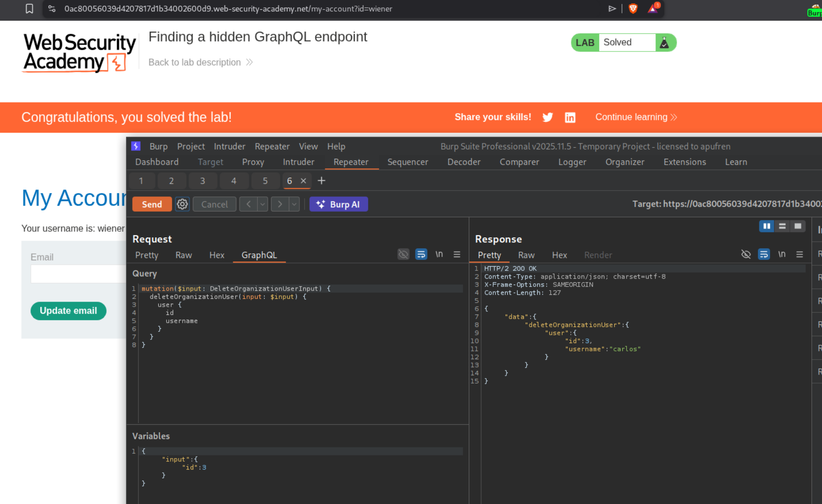This screenshot has height=504, width=822.
Task: Close Repeater tab 6
Action: (304, 181)
